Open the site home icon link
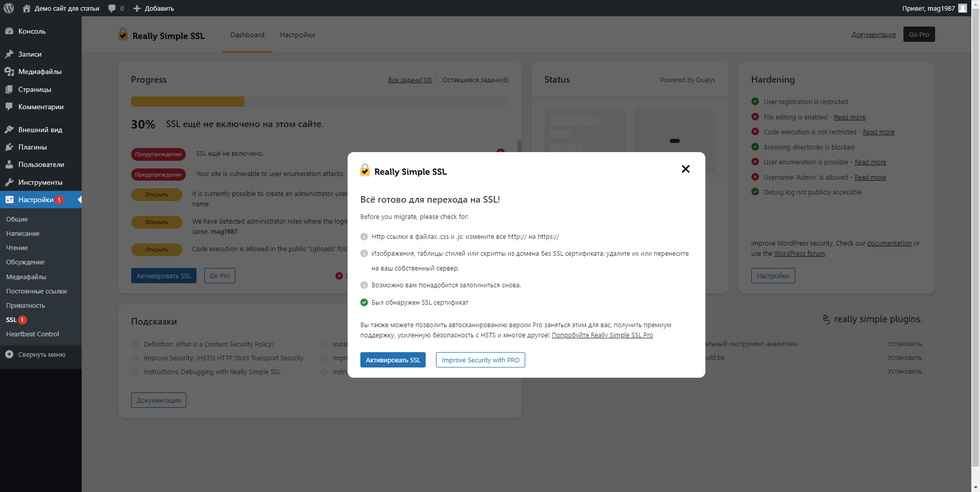Viewport: 980px width, 492px height. [x=27, y=8]
